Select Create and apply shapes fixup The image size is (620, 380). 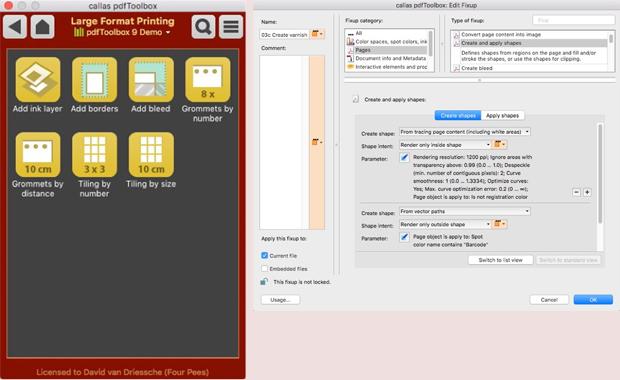coord(529,43)
